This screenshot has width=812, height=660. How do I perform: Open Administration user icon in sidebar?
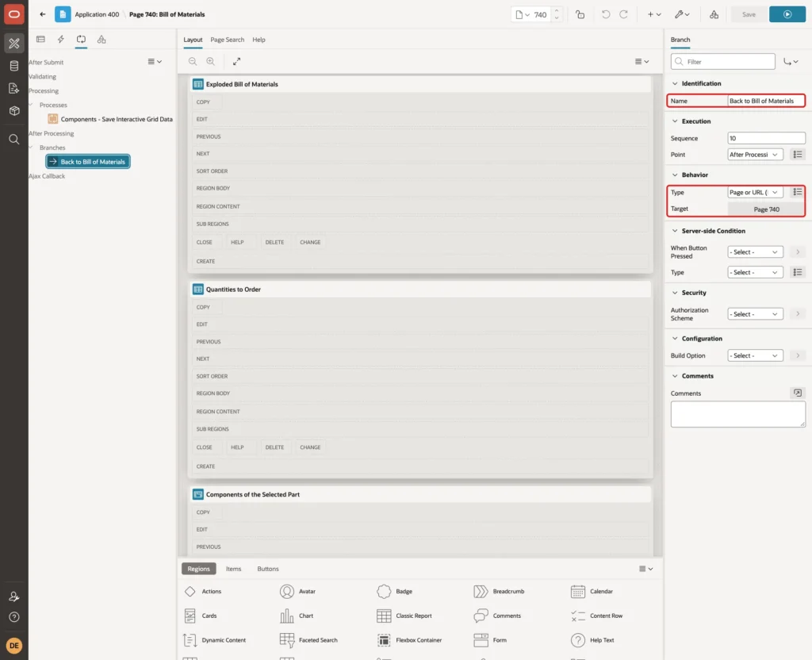point(14,597)
